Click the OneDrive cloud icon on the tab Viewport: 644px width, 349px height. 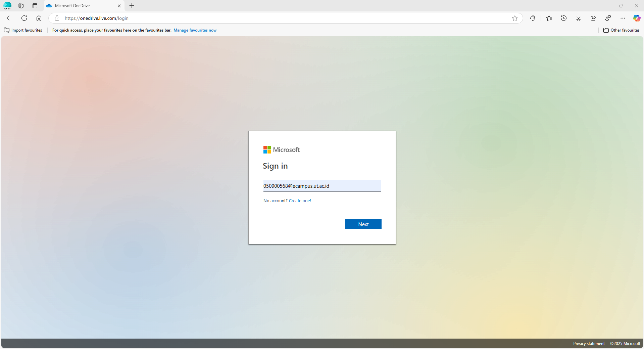(x=49, y=6)
